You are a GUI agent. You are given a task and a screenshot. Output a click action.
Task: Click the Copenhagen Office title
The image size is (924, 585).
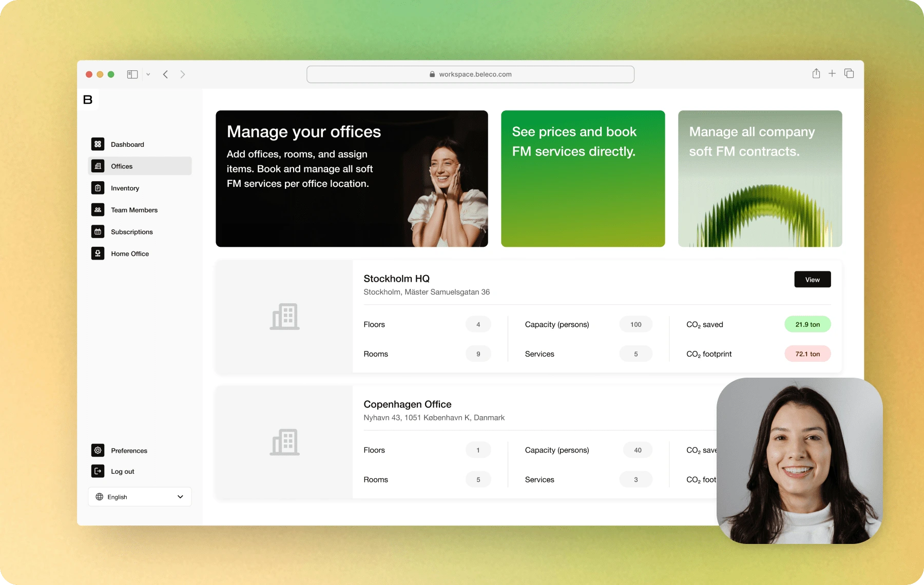pyautogui.click(x=408, y=404)
